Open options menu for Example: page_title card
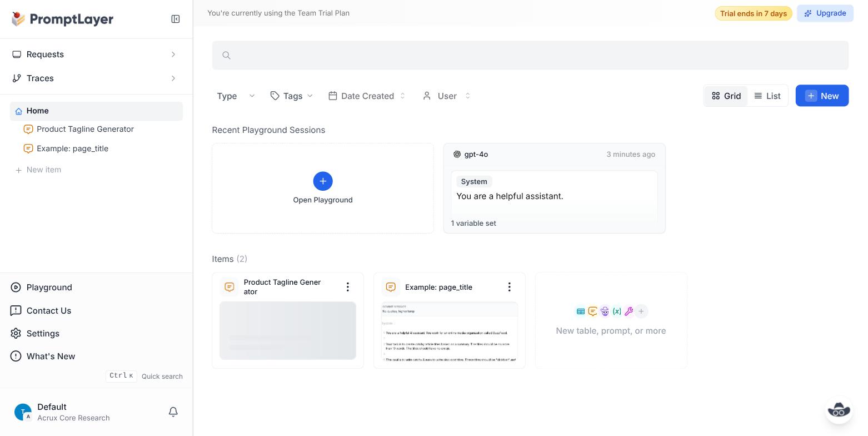 509,287
